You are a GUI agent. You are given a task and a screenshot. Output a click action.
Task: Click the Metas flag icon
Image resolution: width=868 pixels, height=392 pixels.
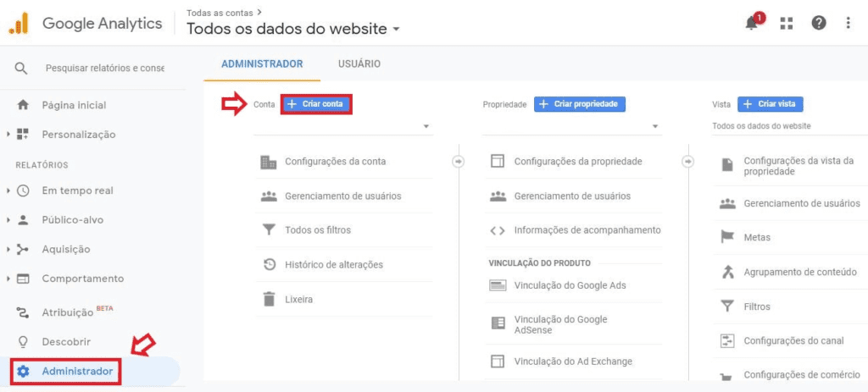tap(727, 237)
